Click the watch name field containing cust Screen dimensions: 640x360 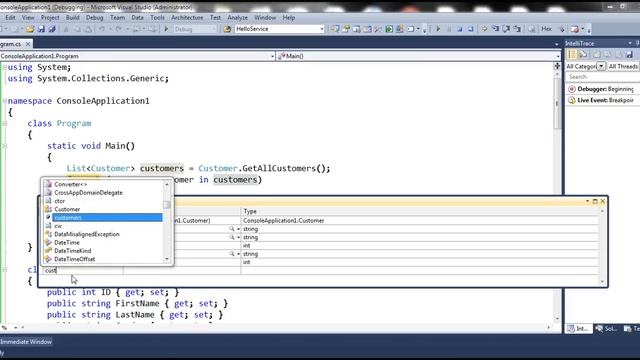point(82,270)
